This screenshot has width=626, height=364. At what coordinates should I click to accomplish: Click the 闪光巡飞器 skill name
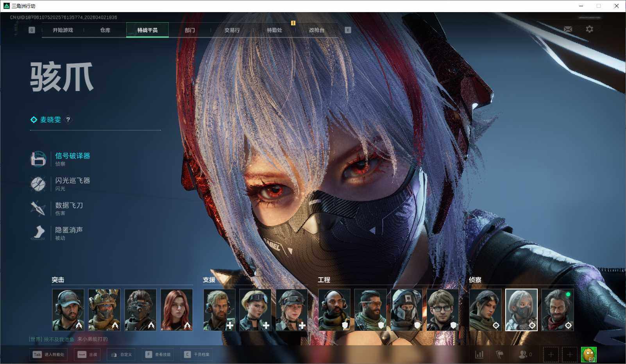[73, 180]
